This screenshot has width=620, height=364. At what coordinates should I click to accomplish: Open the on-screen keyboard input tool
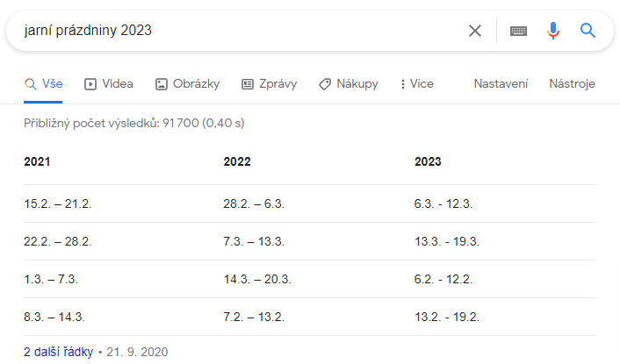tap(518, 31)
